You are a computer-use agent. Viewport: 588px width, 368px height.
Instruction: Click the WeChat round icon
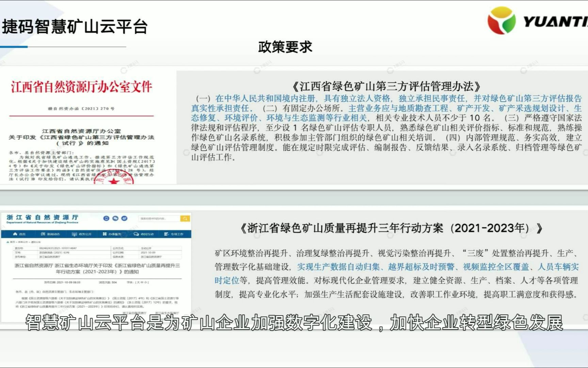pyautogui.click(x=115, y=218)
